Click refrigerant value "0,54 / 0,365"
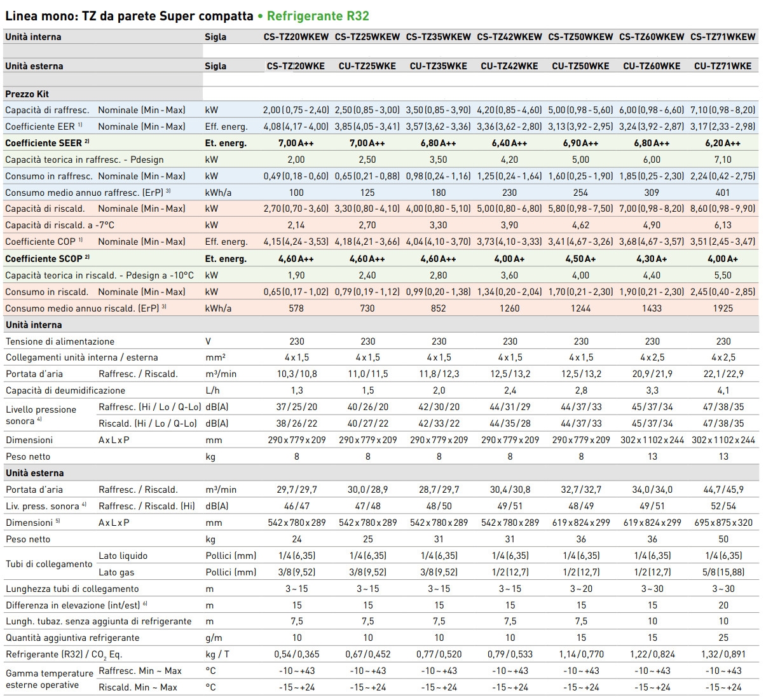 point(296,654)
